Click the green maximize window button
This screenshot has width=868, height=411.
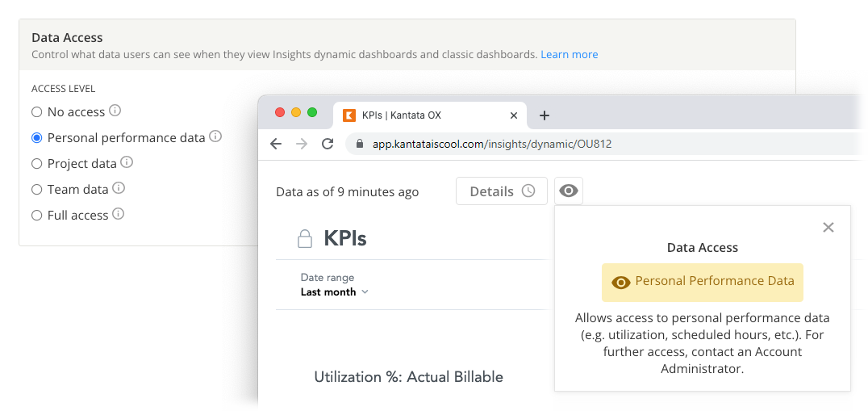(x=312, y=112)
